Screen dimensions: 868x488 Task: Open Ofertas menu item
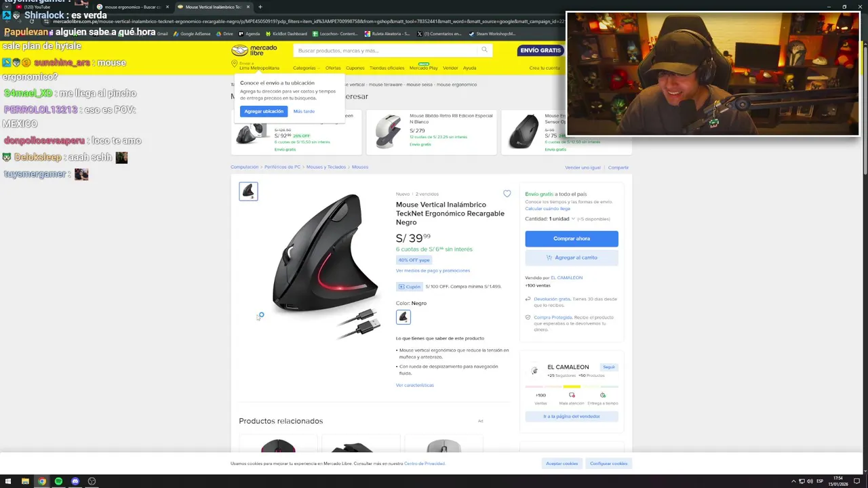333,68
